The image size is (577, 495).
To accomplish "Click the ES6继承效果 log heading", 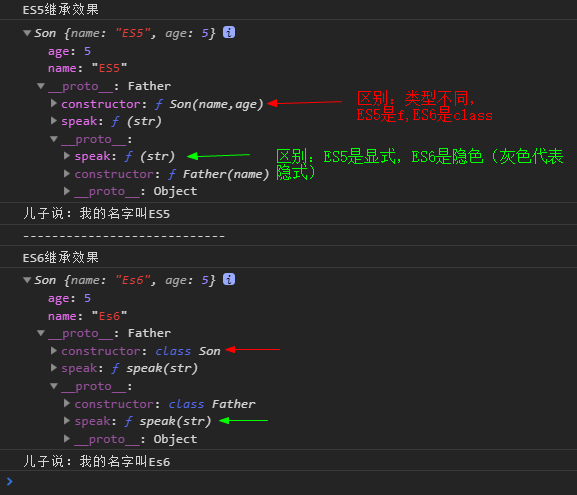I will 61,257.
